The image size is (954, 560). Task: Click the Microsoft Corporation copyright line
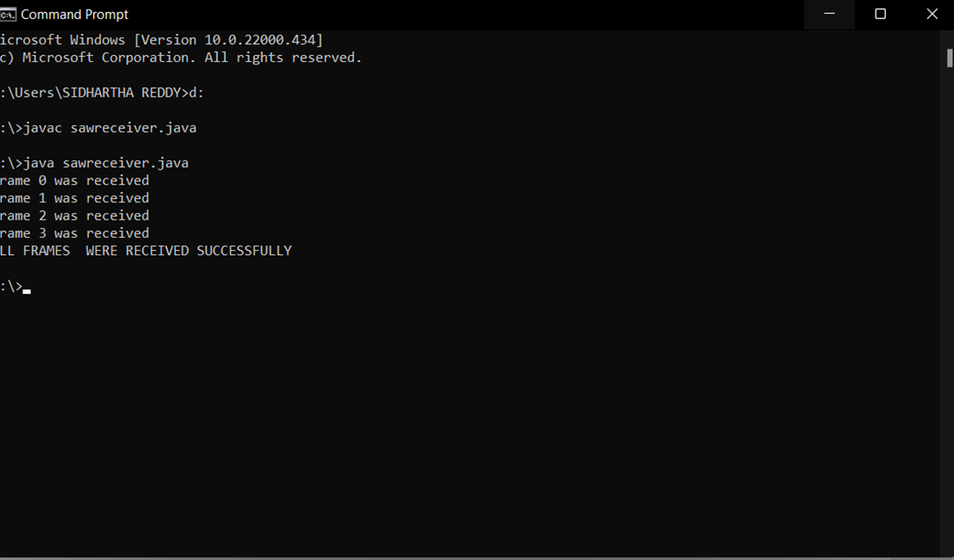[181, 57]
